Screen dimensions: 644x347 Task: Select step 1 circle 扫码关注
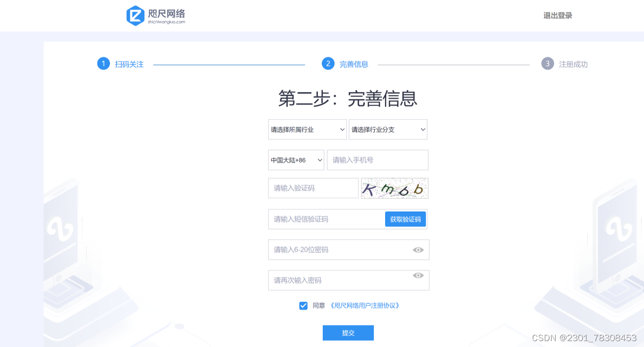[103, 64]
